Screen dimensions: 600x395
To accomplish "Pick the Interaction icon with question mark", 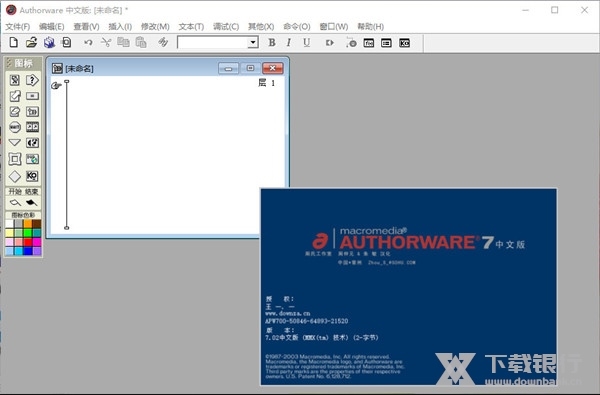I will pos(32,80).
